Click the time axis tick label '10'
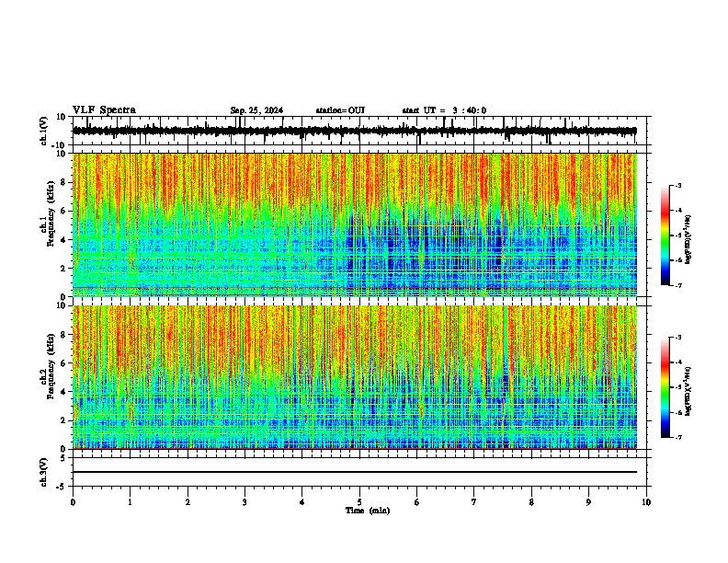The width and height of the screenshot is (728, 563). (x=646, y=502)
